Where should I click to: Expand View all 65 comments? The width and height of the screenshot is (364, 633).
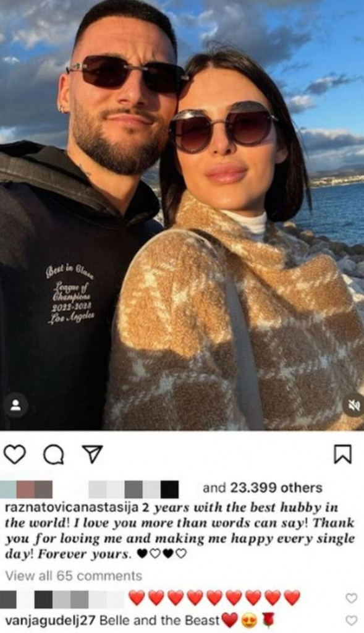(74, 576)
